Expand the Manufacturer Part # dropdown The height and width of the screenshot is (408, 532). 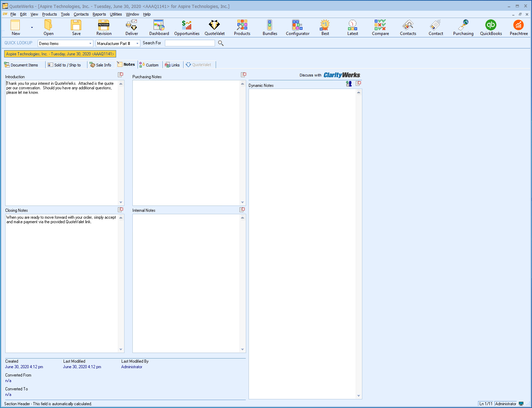(x=137, y=44)
